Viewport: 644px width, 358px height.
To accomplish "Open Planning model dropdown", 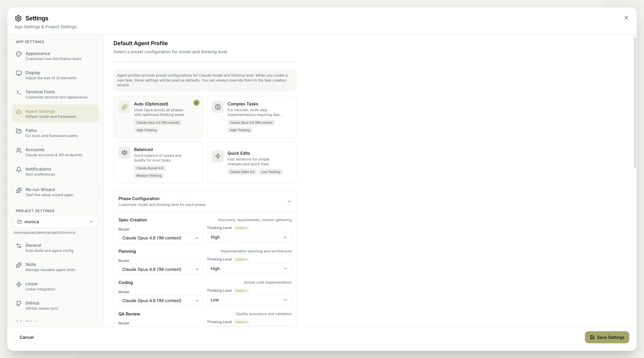I will coord(160,269).
